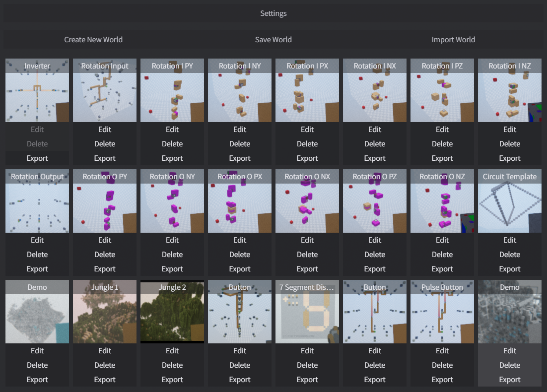Delete the Pulse Button world
The width and height of the screenshot is (547, 392).
point(442,365)
